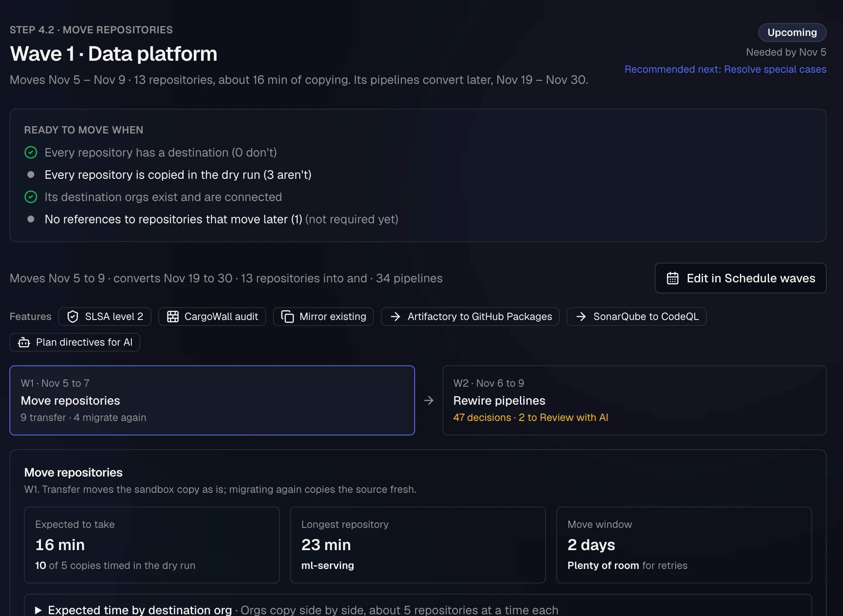The image size is (843, 616).
Task: Click the 'Features' label
Action: click(30, 317)
